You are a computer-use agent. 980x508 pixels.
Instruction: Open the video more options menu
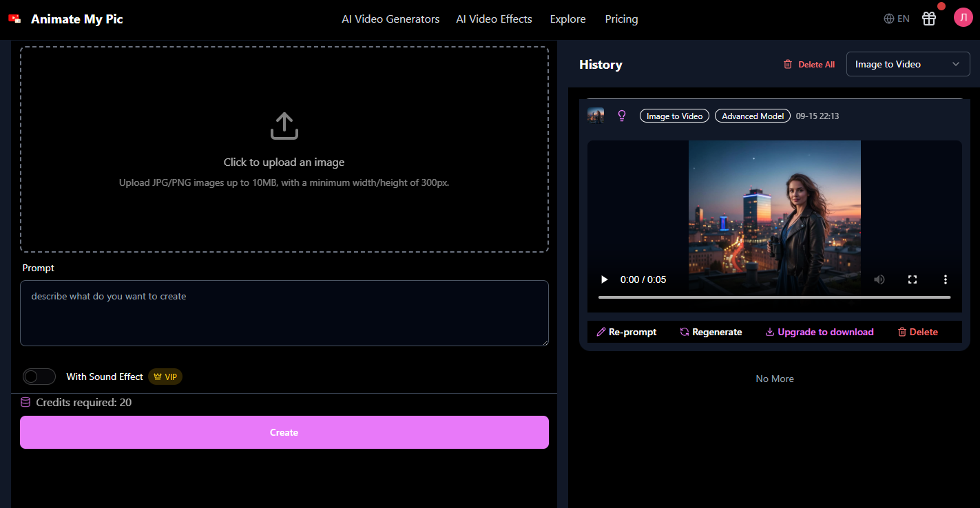click(946, 279)
